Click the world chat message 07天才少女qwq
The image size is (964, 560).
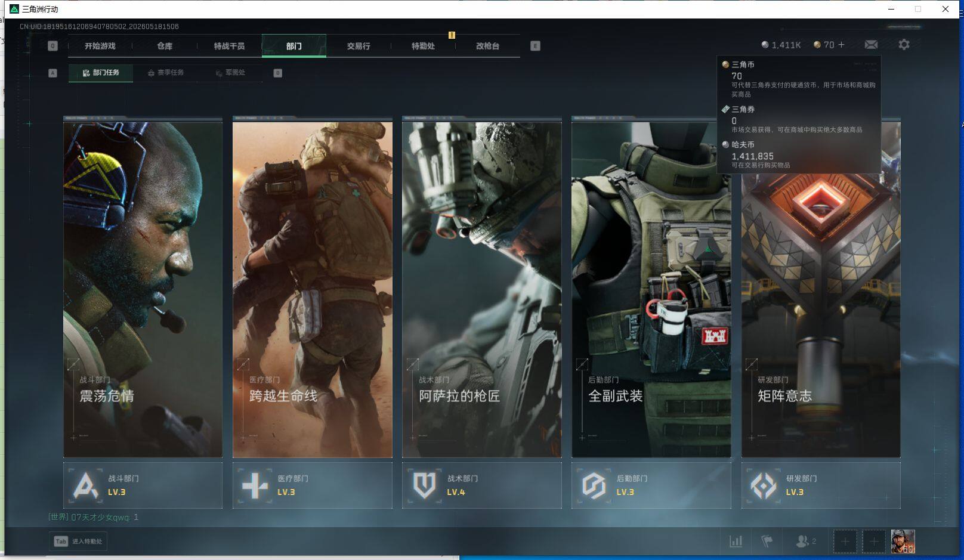click(93, 517)
